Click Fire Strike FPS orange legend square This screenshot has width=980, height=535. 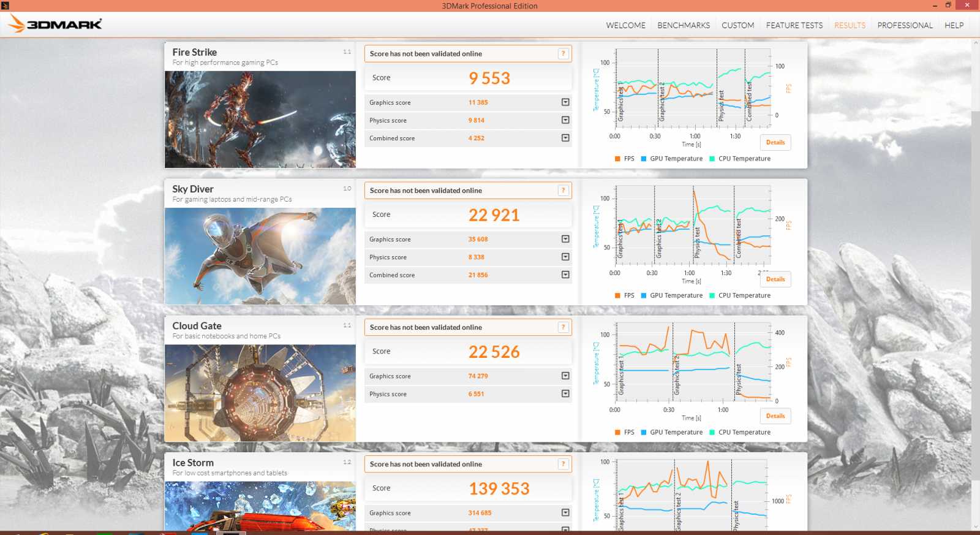pos(617,159)
